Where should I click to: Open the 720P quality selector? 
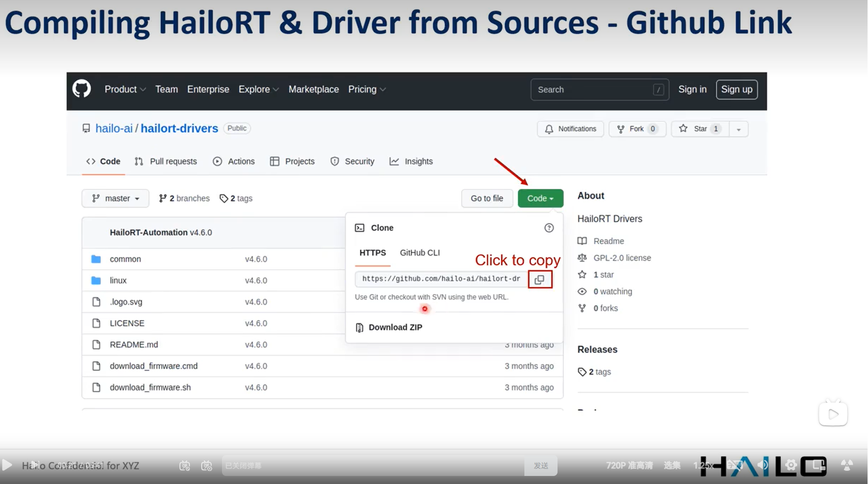tap(629, 466)
